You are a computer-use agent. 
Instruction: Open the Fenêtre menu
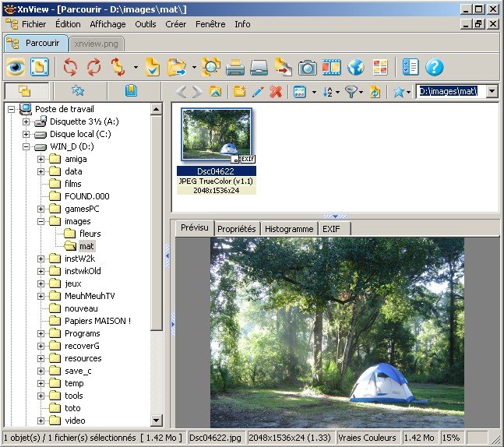point(210,24)
